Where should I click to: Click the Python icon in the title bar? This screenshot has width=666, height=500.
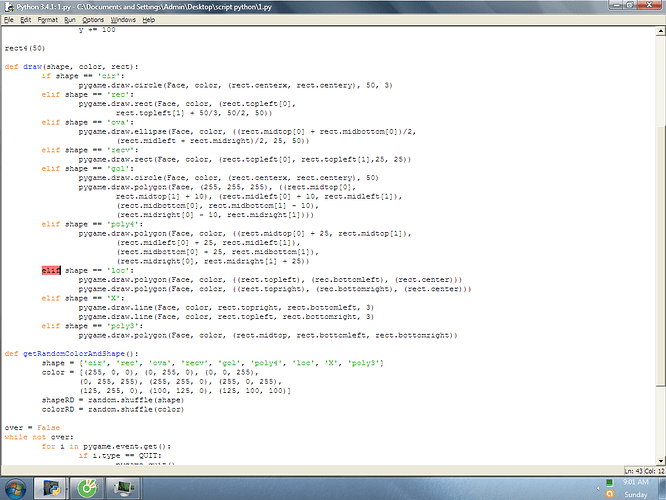tap(7, 6)
